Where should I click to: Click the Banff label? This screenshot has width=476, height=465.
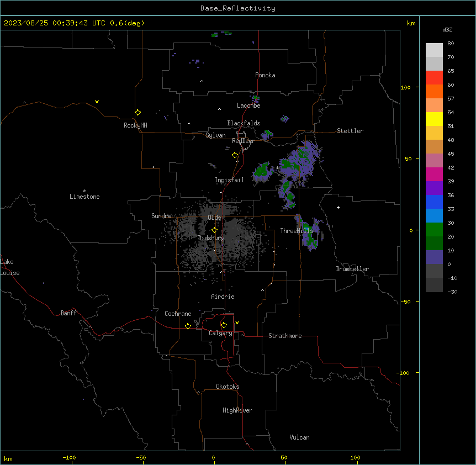click(x=68, y=313)
